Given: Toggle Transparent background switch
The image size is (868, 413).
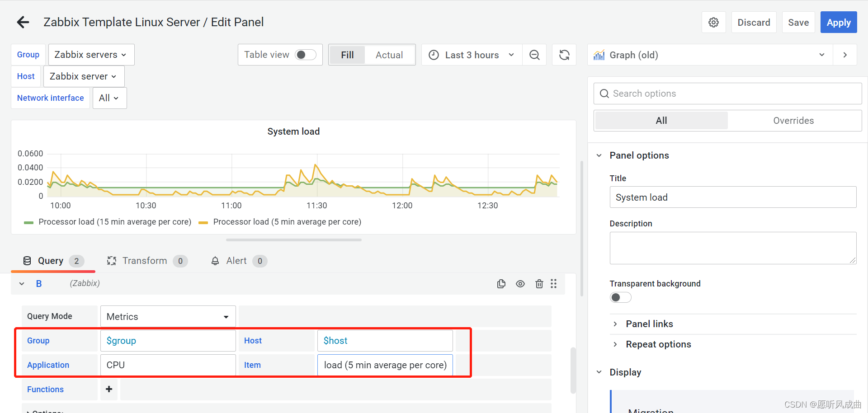Looking at the screenshot, I should [620, 297].
